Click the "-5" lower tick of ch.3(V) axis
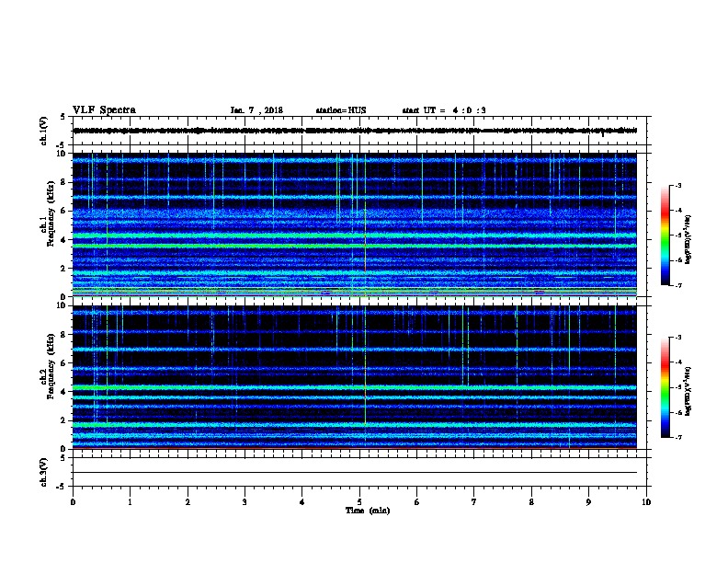The image size is (728, 563). tap(62, 487)
